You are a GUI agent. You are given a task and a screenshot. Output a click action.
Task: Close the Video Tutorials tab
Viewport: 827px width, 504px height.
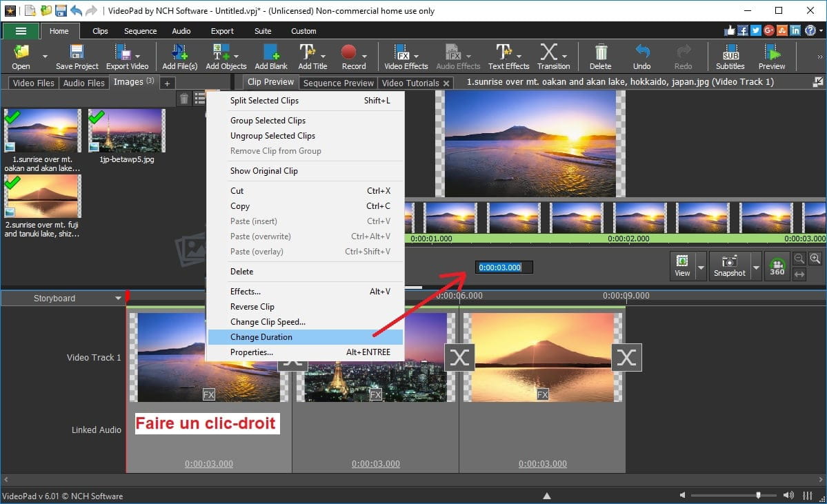pos(446,83)
